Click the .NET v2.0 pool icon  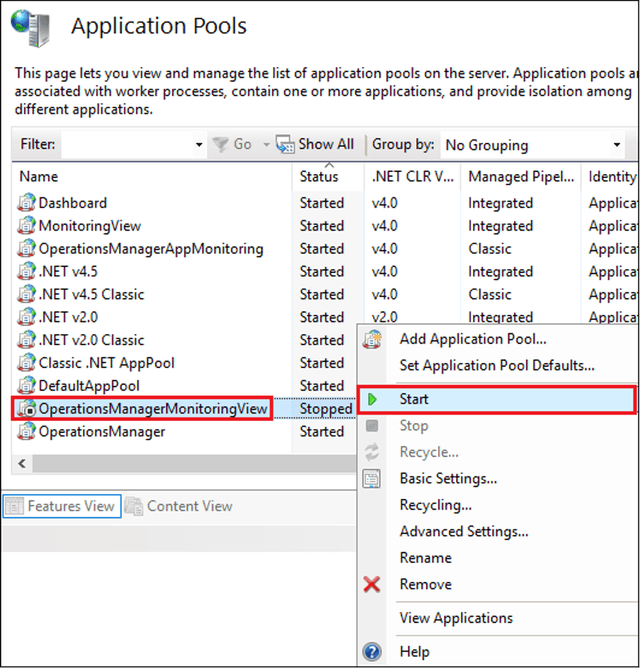(x=26, y=317)
